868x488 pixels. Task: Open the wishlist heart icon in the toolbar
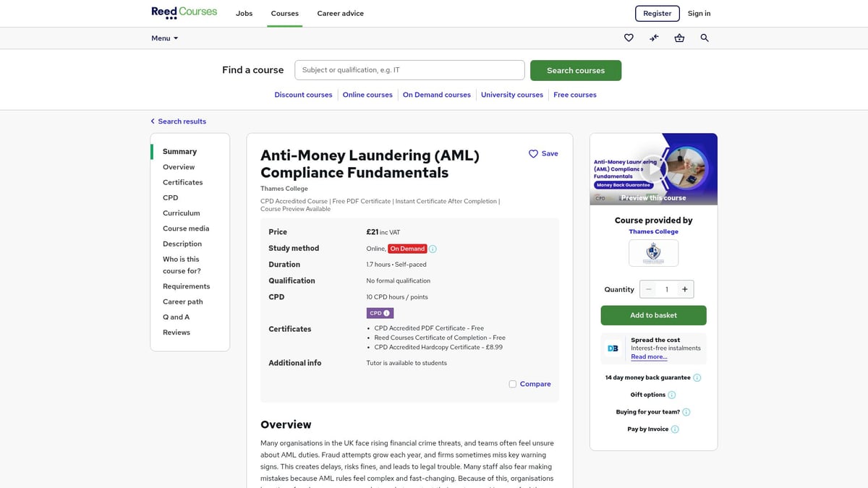point(629,38)
